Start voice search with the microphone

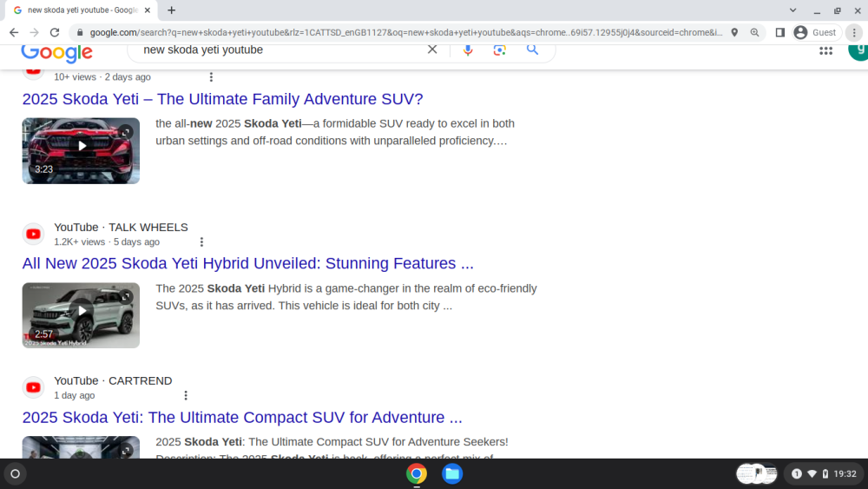[468, 50]
